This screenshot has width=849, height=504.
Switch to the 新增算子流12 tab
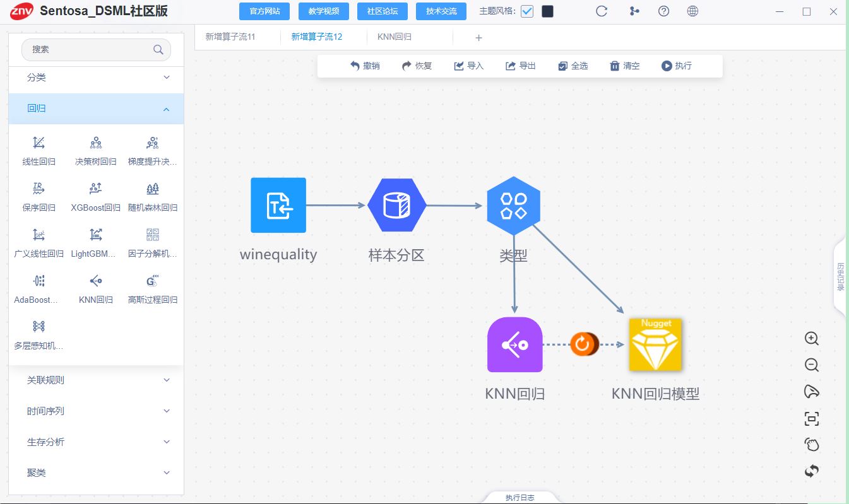tap(317, 37)
